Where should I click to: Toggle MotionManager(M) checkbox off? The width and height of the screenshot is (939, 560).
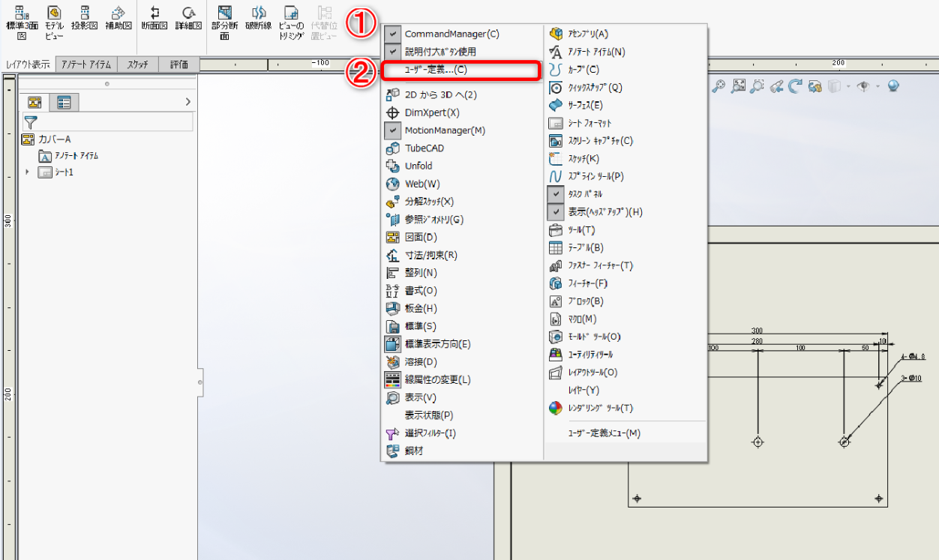point(444,130)
